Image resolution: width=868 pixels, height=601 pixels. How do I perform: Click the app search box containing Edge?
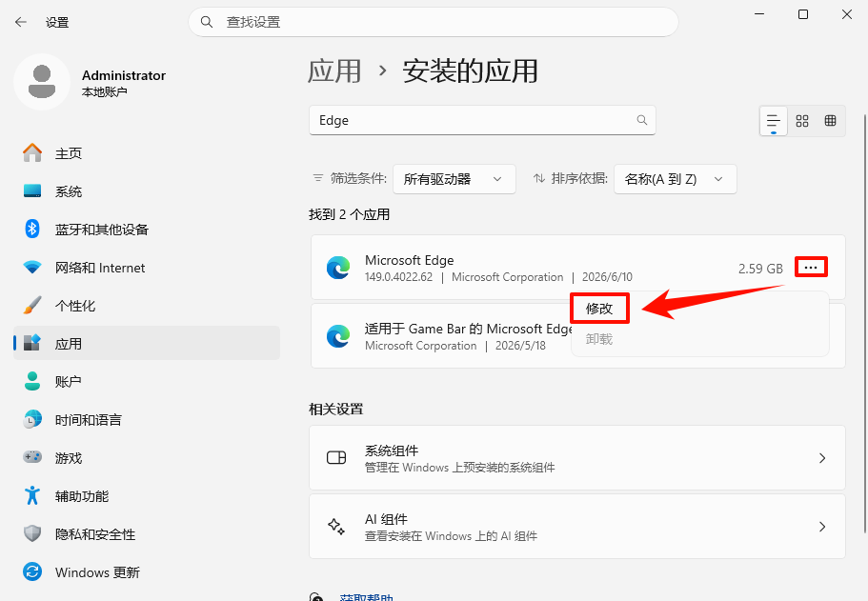[x=482, y=120]
